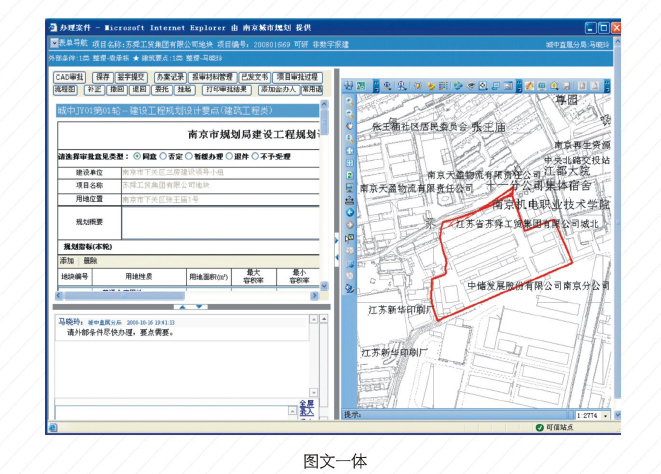The width and height of the screenshot is (661, 474).
Task: Expand the middle map toolbar overflow chevron
Action: click(519, 86)
